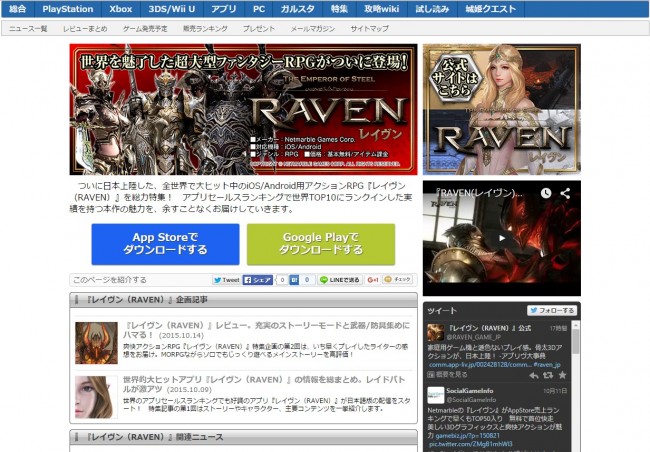650x452 pixels.
Task: Open the 3DS/Wii U tab
Action: coord(172,9)
